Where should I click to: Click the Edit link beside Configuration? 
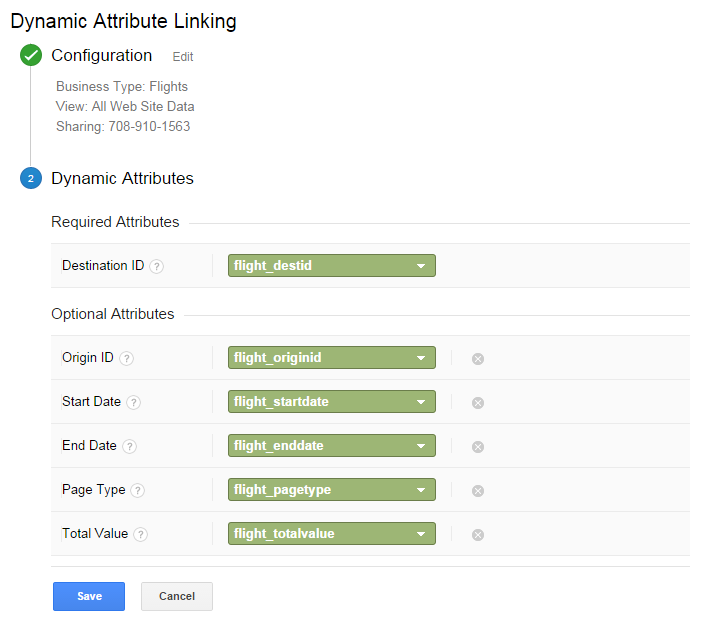tap(183, 57)
